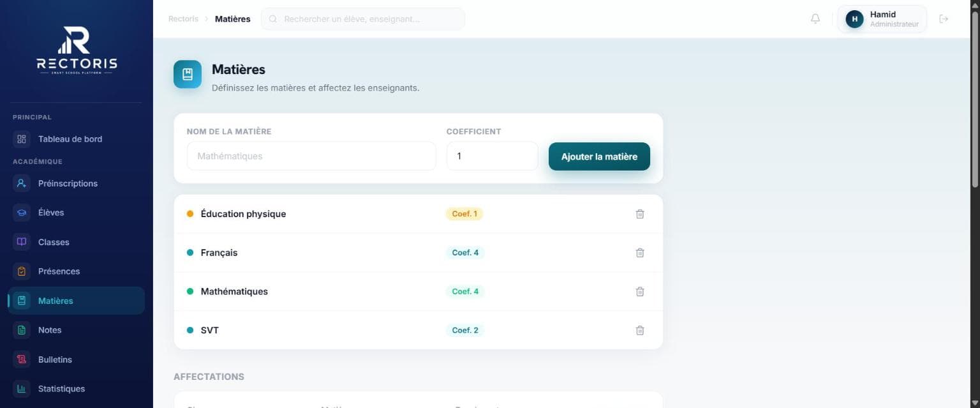Click the Matières sidebar icon

coord(22,301)
